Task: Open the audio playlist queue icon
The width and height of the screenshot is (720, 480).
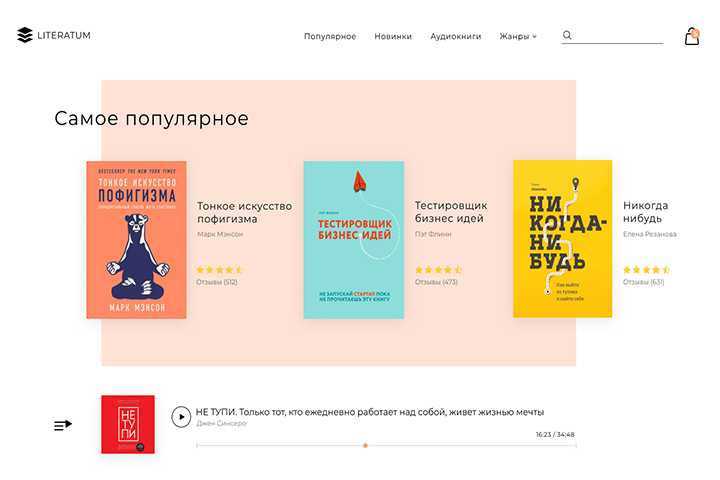Action: click(x=63, y=425)
